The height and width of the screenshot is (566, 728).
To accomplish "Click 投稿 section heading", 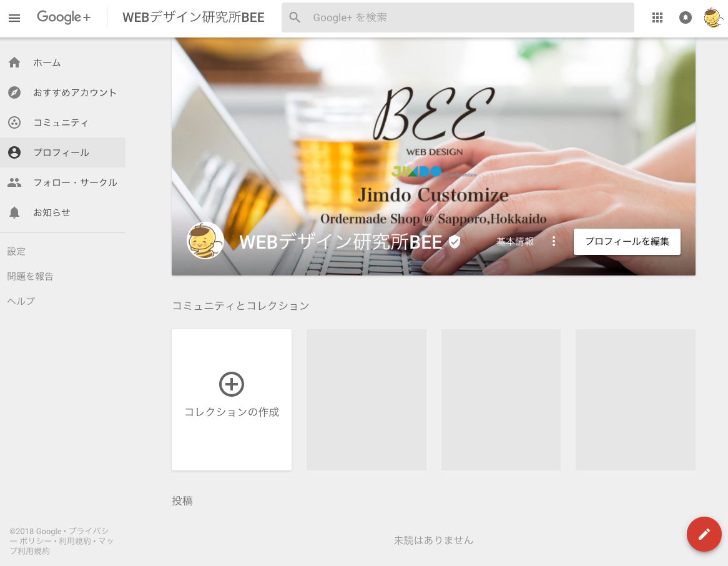I will click(182, 500).
